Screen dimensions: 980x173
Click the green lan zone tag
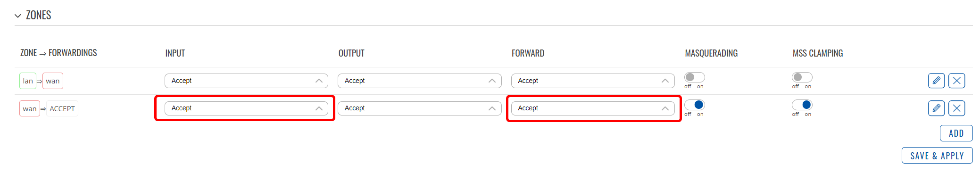tap(28, 81)
